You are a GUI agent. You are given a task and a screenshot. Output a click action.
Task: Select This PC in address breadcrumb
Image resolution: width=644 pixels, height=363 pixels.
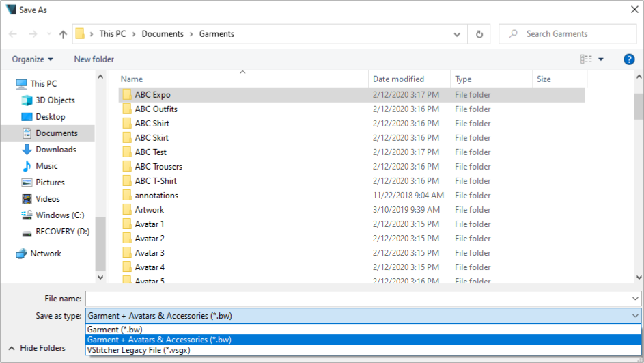(113, 34)
